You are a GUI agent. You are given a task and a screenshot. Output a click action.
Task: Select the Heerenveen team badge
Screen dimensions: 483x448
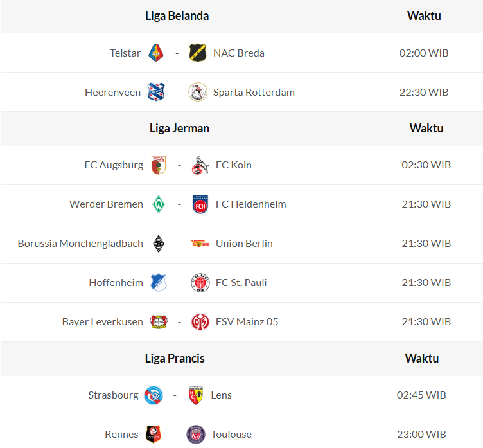point(156,92)
